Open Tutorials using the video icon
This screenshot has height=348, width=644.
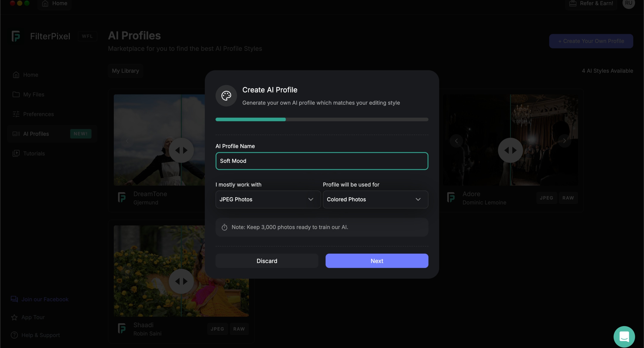click(16, 153)
